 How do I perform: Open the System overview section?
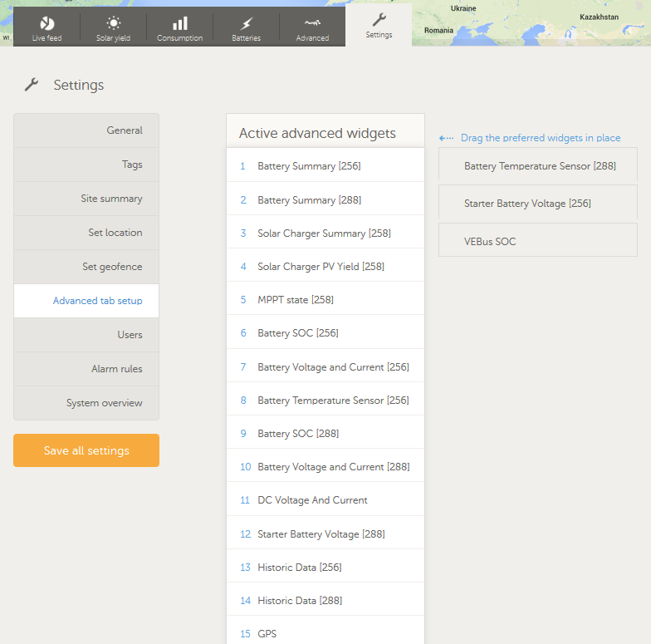pos(86,403)
